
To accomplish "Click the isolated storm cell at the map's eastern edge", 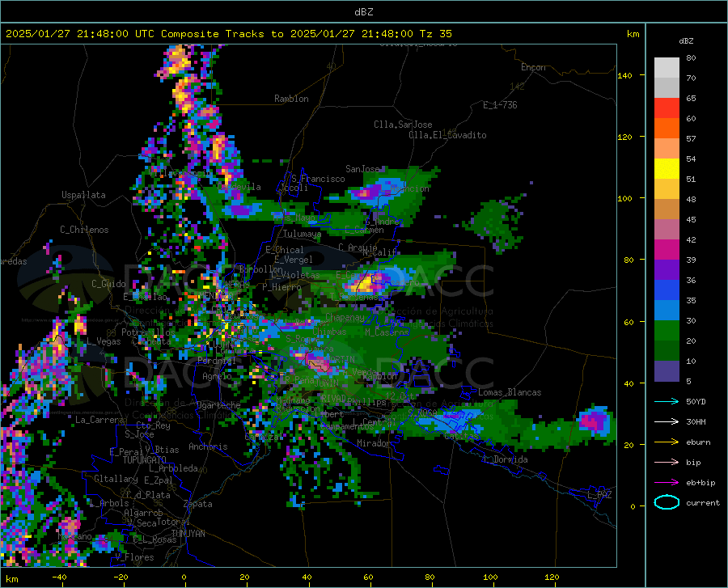I will 593,421.
